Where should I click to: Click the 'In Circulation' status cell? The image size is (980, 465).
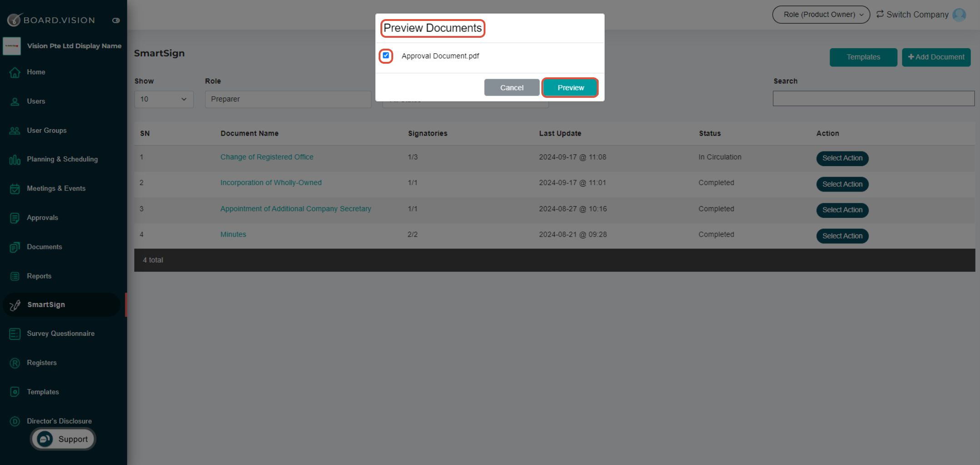click(x=720, y=157)
